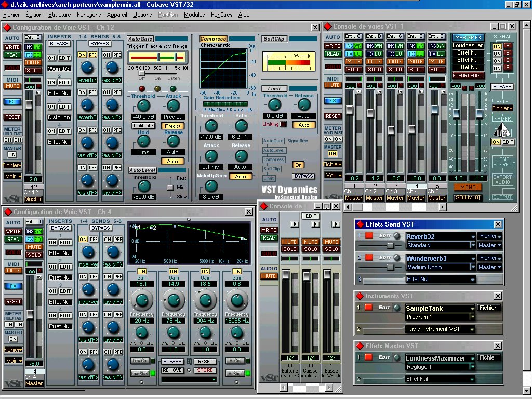Image resolution: width=532 pixels, height=399 pixels.
Task: Open Master routing dropdown for Reverb32
Action: [489, 245]
